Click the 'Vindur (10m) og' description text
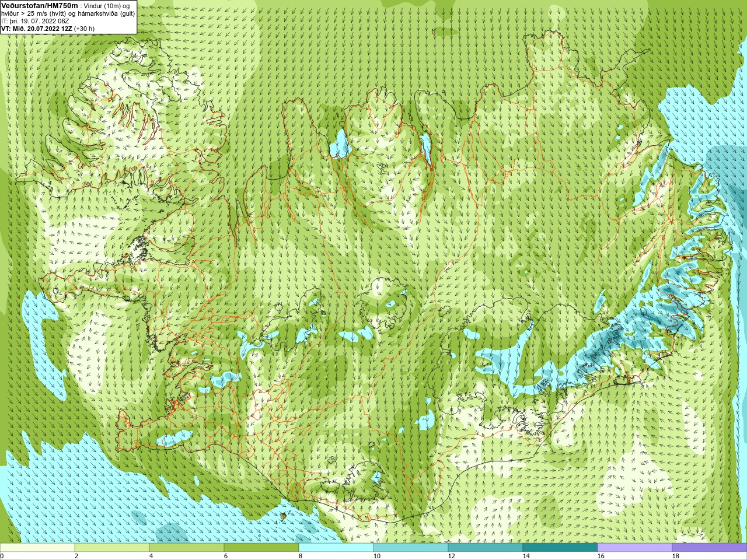This screenshot has width=747, height=560. click(106, 6)
